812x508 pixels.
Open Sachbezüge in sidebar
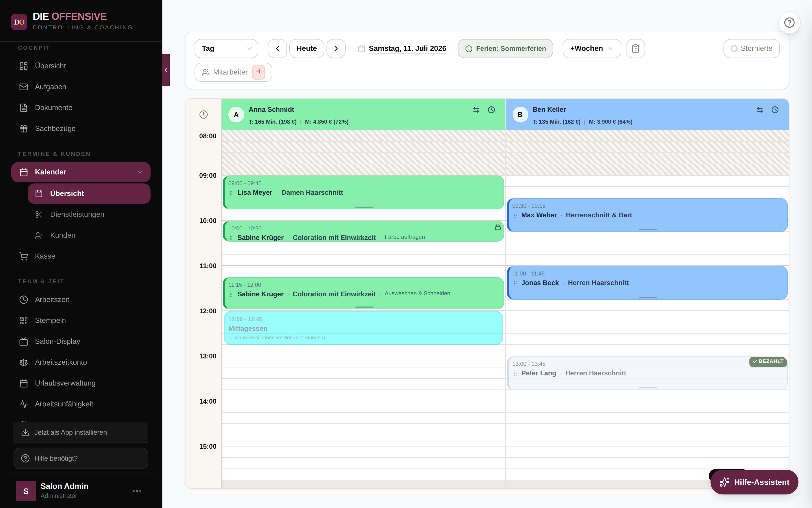click(81, 128)
